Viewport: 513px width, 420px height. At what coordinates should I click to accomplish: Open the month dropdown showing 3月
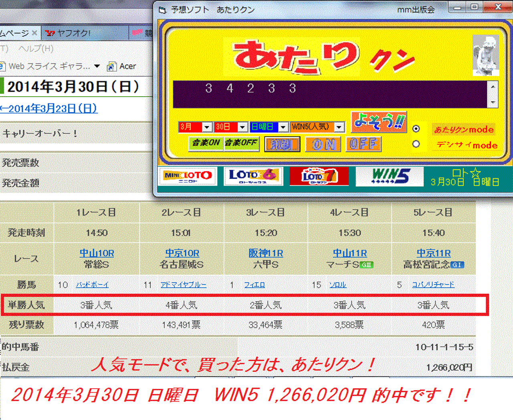[x=207, y=127]
